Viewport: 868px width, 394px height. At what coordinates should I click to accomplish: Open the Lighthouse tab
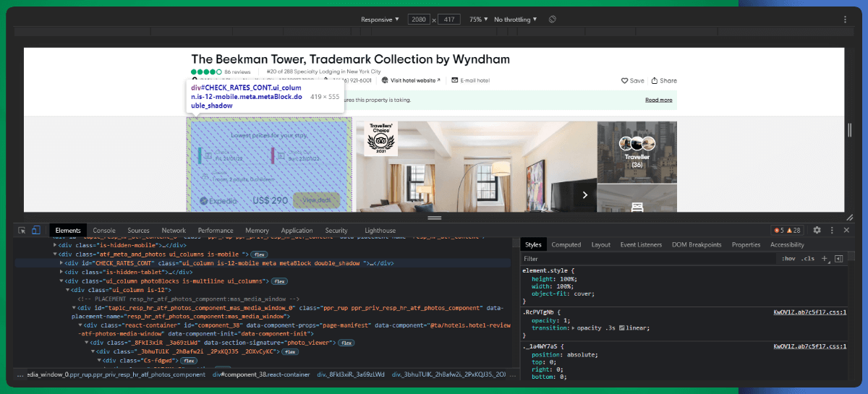380,230
